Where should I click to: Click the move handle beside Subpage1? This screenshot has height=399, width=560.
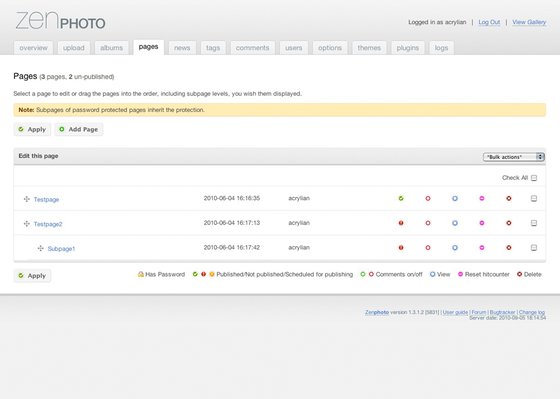[40, 248]
